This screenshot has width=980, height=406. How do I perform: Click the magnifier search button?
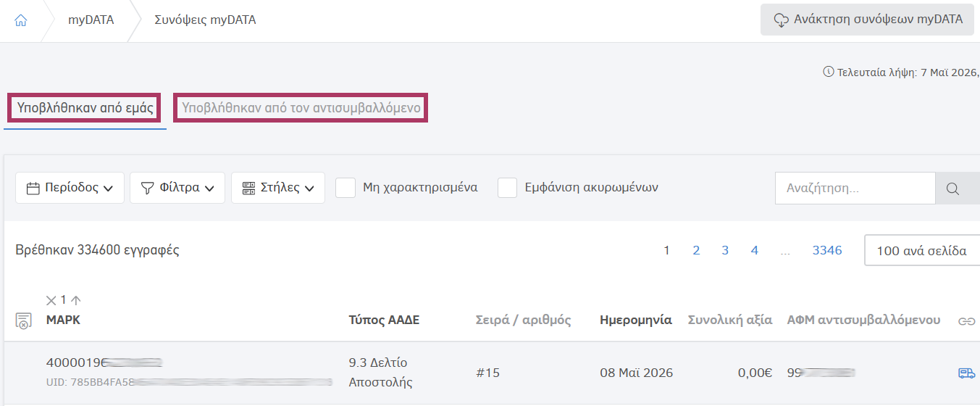coord(953,188)
